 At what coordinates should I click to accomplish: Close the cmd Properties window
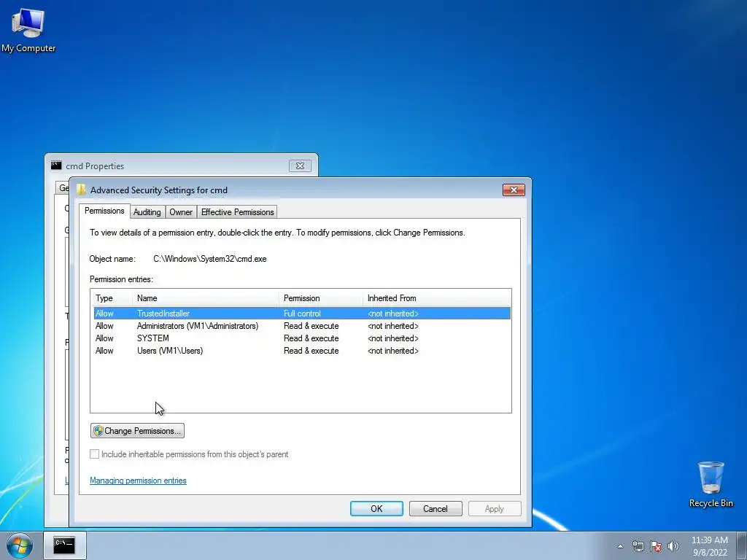point(300,166)
